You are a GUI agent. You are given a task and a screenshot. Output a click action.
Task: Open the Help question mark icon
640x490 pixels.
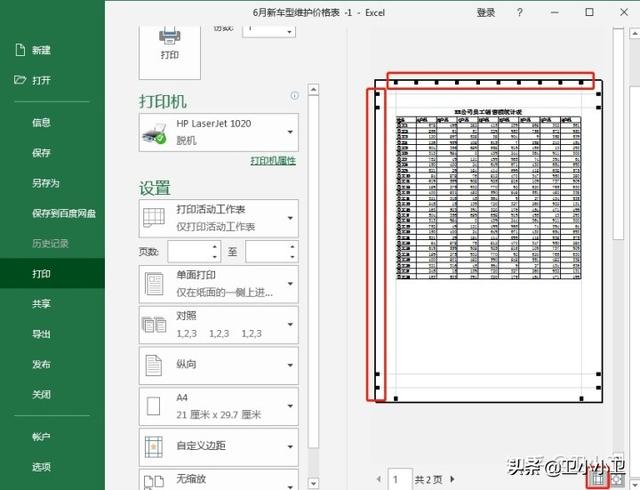pyautogui.click(x=519, y=12)
